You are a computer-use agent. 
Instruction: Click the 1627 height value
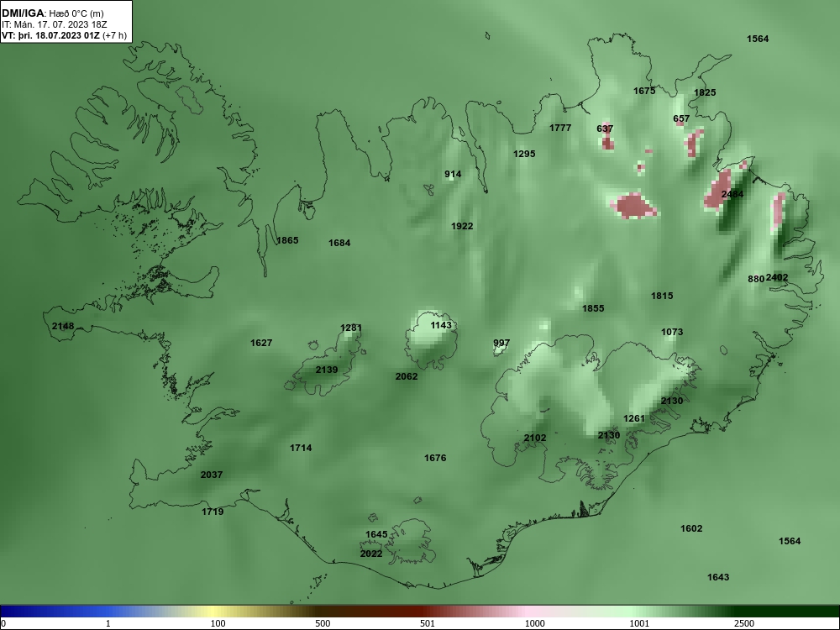tap(261, 344)
